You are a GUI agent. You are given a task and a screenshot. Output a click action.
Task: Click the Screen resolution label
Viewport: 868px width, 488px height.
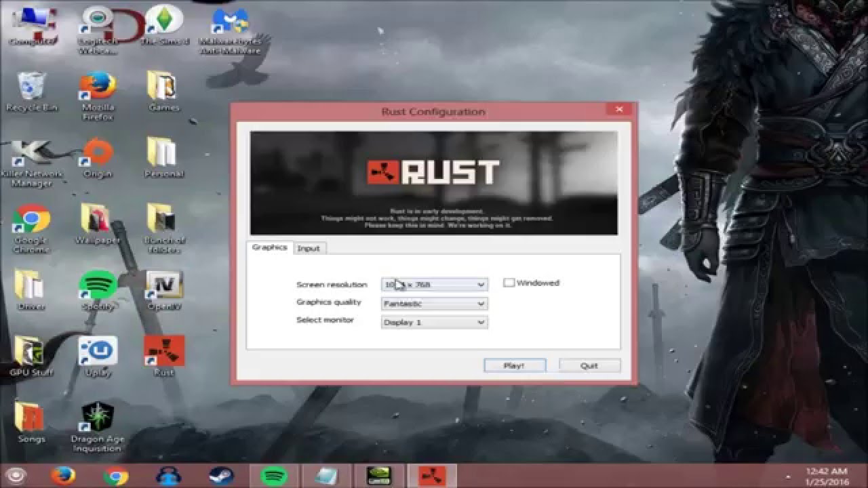(332, 285)
